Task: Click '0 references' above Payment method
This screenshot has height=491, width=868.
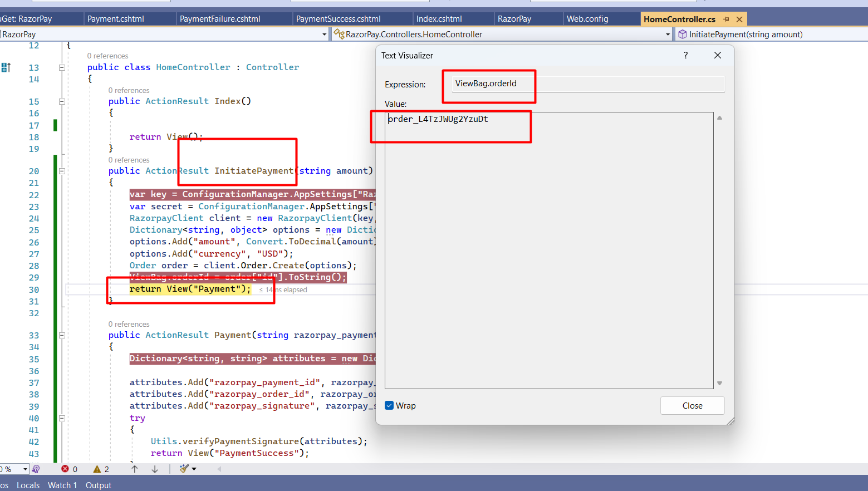Action: [x=129, y=325]
